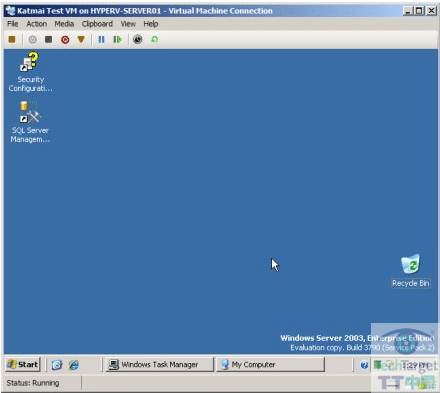Image resolution: width=440 pixels, height=393 pixels.
Task: Click the orange Save state toolbar icon
Action: click(x=81, y=39)
